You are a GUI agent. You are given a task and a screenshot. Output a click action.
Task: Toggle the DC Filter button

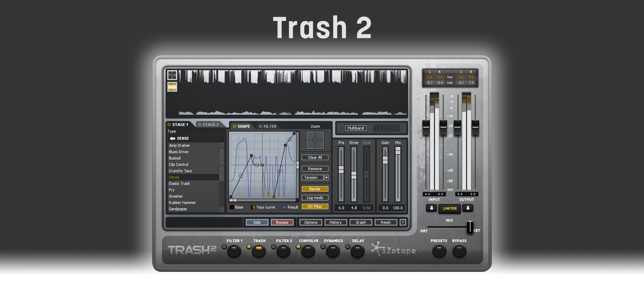coord(315,206)
